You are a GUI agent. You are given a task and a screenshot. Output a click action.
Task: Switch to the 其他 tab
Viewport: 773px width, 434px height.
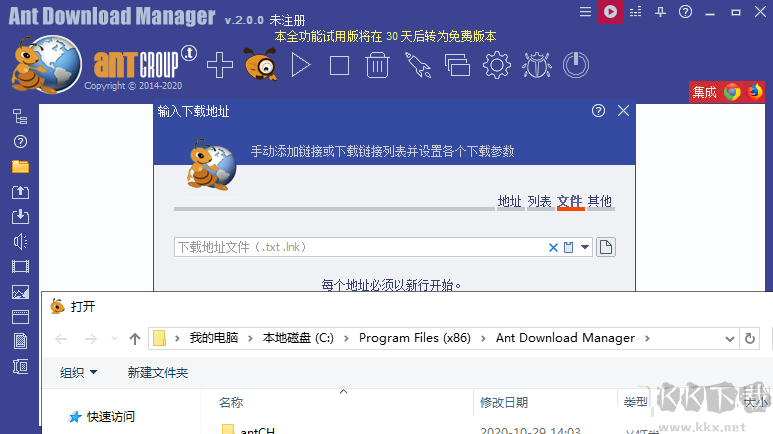tap(599, 202)
